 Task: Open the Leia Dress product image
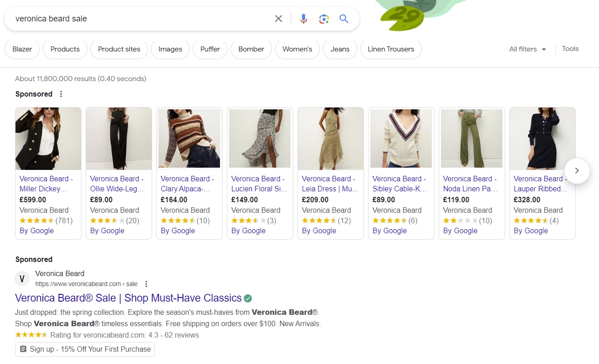click(331, 138)
